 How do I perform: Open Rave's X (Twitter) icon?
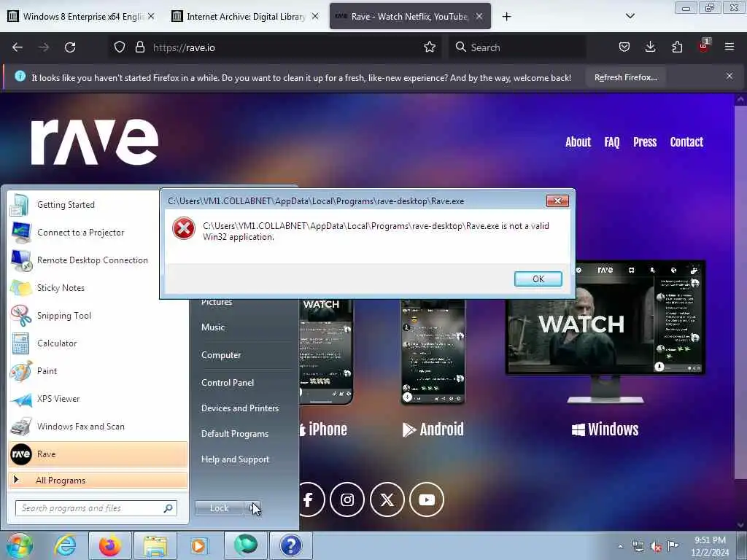(387, 499)
